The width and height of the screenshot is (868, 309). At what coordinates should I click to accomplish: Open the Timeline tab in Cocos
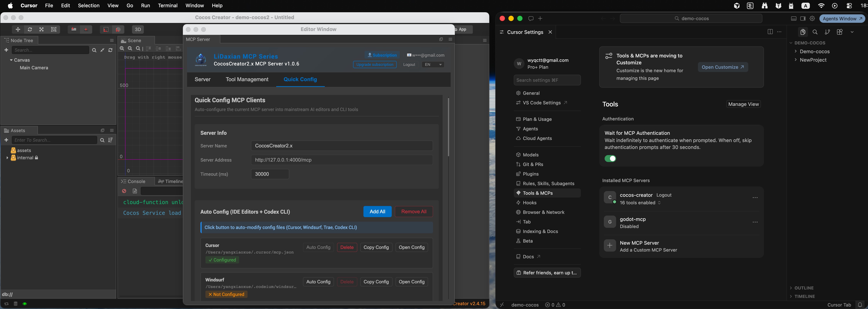(x=170, y=181)
